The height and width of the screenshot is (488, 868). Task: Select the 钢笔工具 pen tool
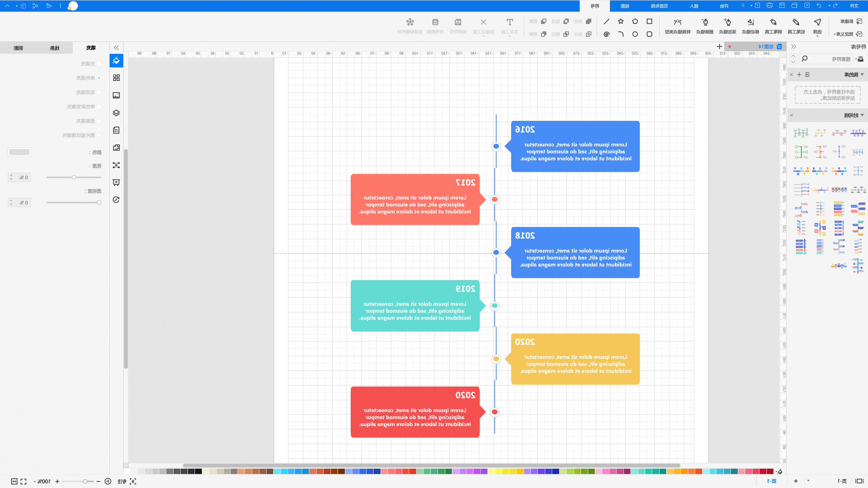[x=773, y=26]
